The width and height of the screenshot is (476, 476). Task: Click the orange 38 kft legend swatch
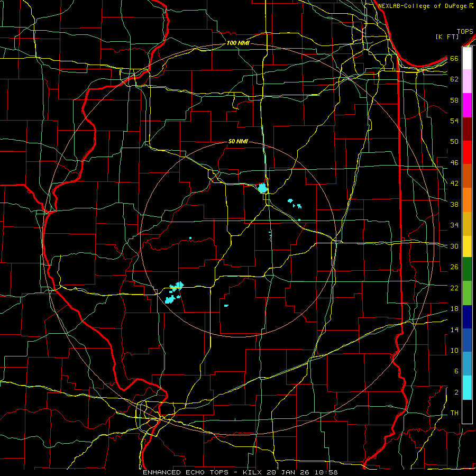[467, 200]
